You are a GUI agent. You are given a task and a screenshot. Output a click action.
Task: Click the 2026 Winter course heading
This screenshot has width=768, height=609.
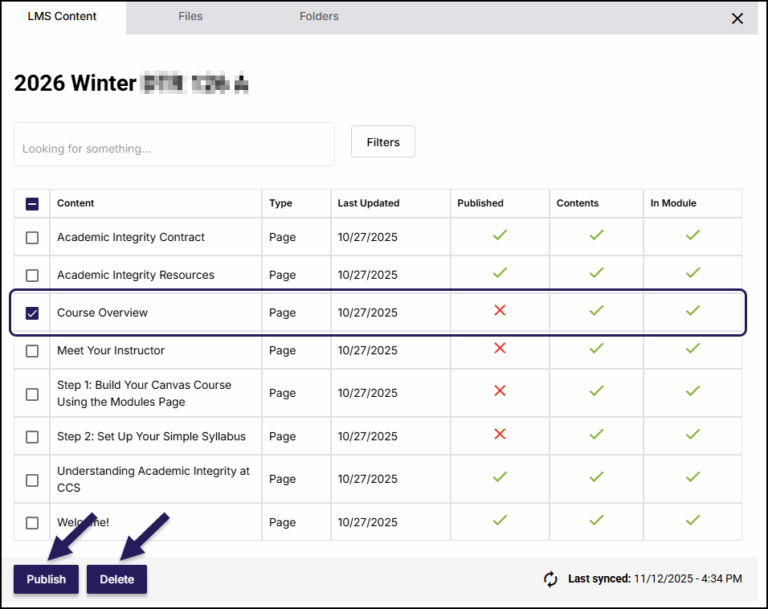pos(131,83)
